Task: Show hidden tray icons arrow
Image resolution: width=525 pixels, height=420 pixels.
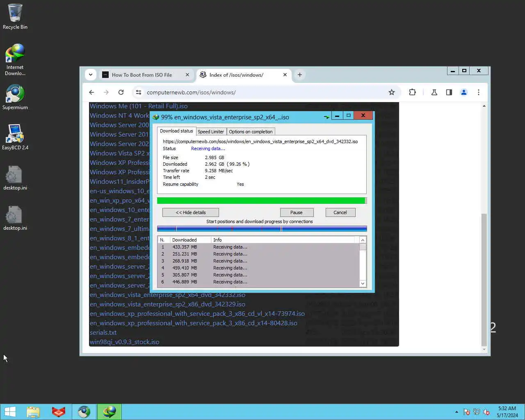Action: pos(457,412)
